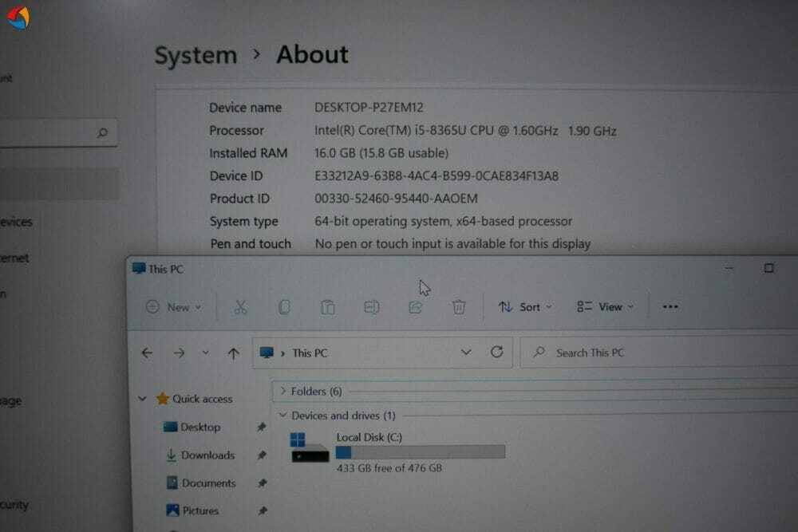Open recent locations dropdown chevron

[x=205, y=353]
